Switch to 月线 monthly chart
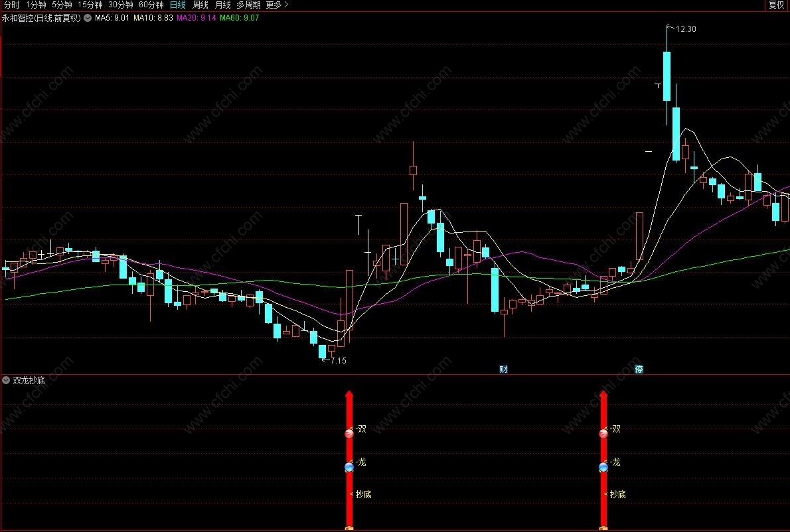The height and width of the screenshot is (532, 790). tap(222, 5)
